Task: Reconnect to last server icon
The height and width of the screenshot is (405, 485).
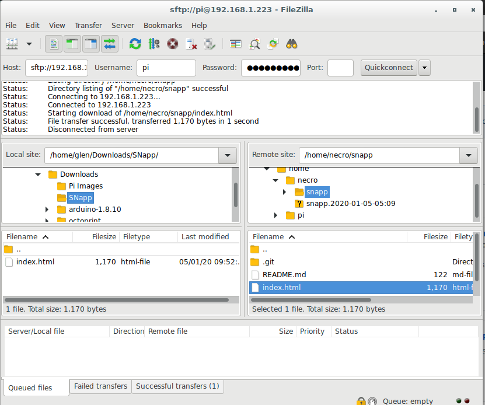Action: pyautogui.click(x=210, y=44)
